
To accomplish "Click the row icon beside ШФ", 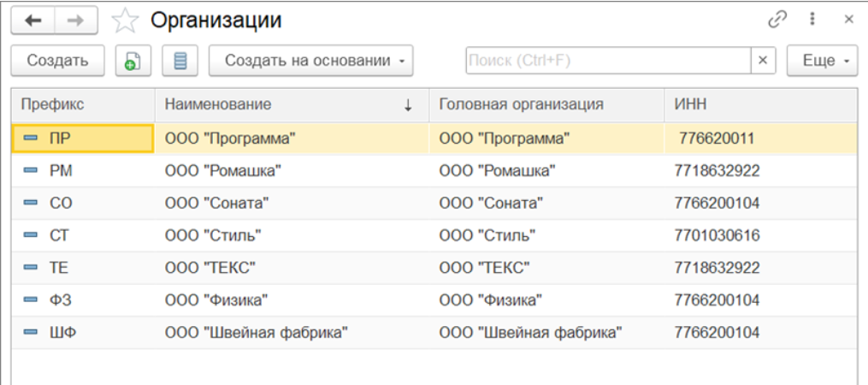I will click(31, 332).
